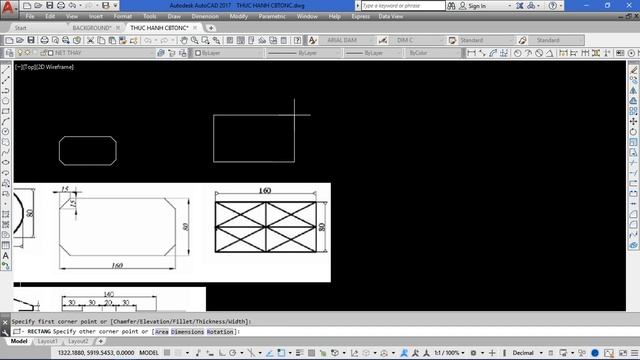This screenshot has width=640, height=360.
Task: Toggle grid display in status bar
Action: 167,353
